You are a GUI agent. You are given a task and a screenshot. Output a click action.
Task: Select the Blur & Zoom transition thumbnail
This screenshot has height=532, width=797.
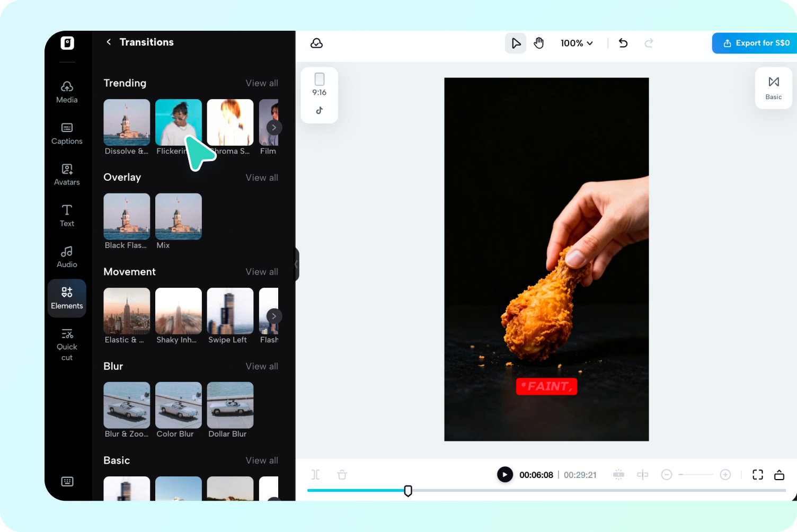(x=127, y=405)
